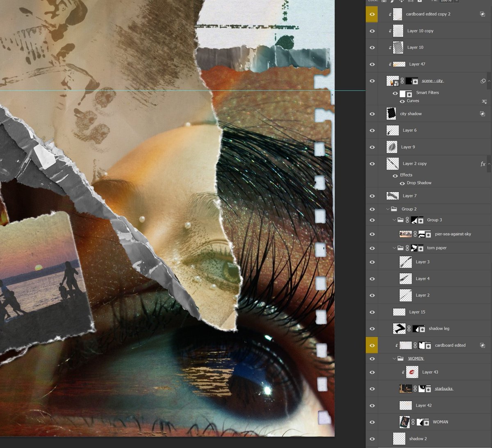Collapse the Group 2 folder
492x448 pixels.
point(388,209)
